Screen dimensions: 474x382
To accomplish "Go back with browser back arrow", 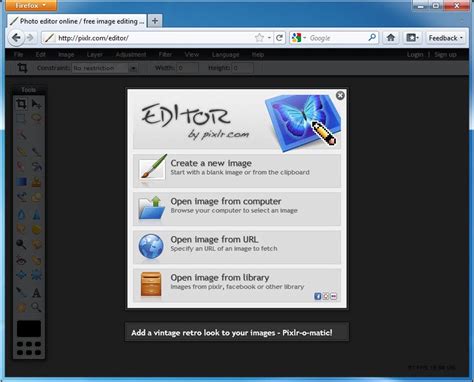I will (16, 38).
